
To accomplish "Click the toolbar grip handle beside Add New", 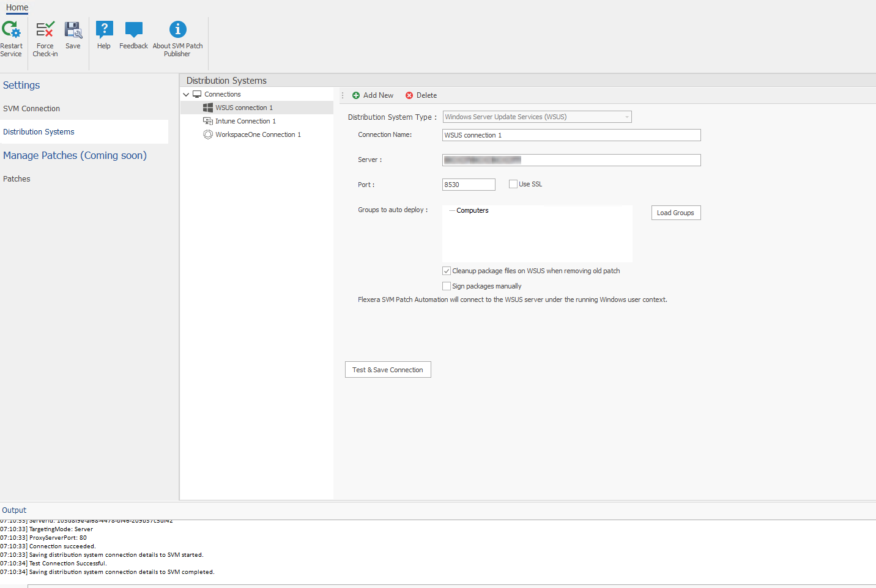I will 343,95.
